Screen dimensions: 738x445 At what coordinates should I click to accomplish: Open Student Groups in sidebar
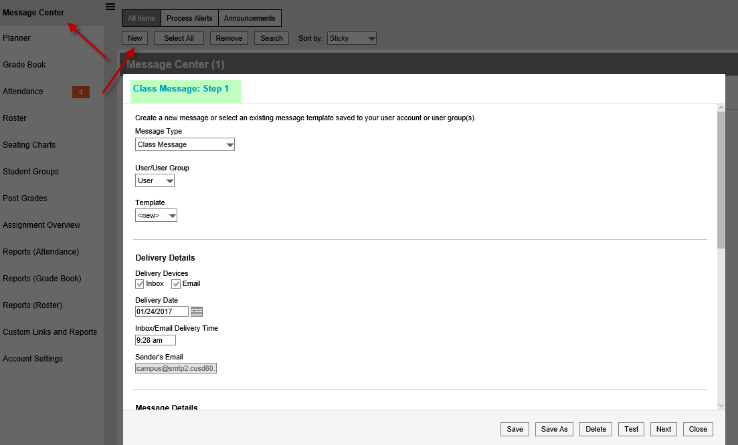click(x=31, y=171)
